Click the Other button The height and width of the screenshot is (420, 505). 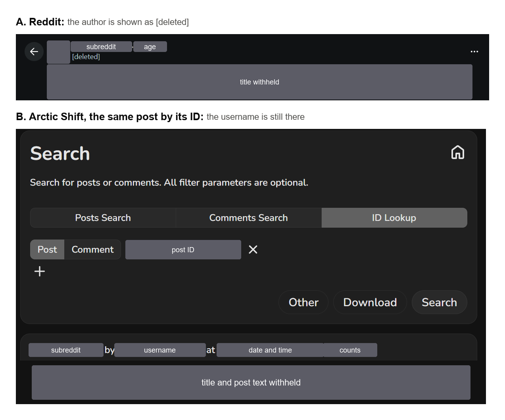(303, 302)
